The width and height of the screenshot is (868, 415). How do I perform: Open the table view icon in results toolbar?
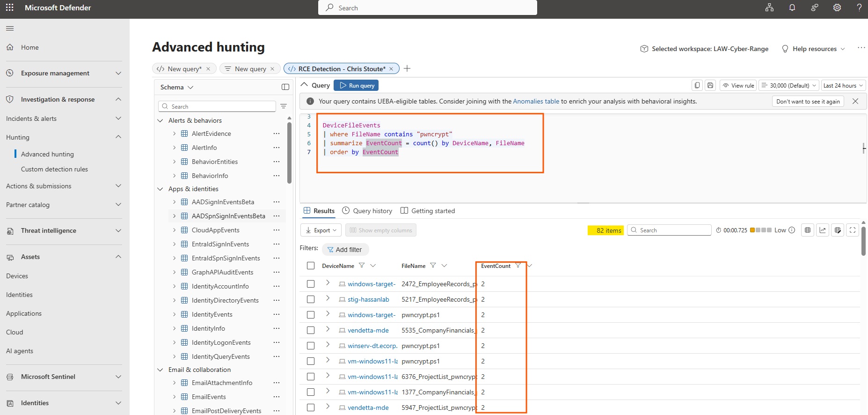point(808,230)
